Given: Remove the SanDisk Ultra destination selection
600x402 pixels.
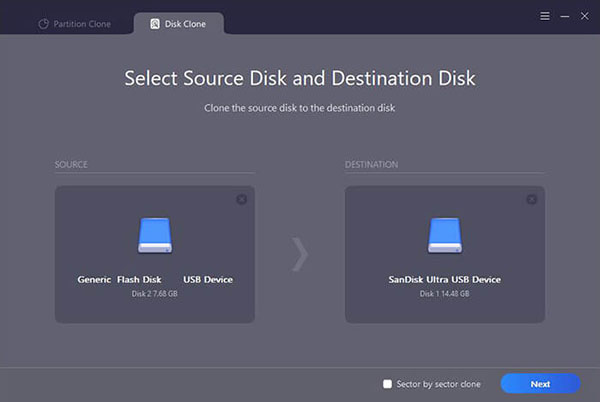Looking at the screenshot, I should [531, 200].
